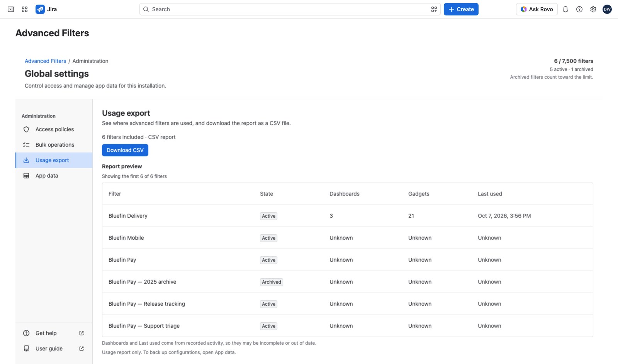Viewport: 618px width, 364px height.
Task: Open the notifications bell
Action: click(x=565, y=9)
